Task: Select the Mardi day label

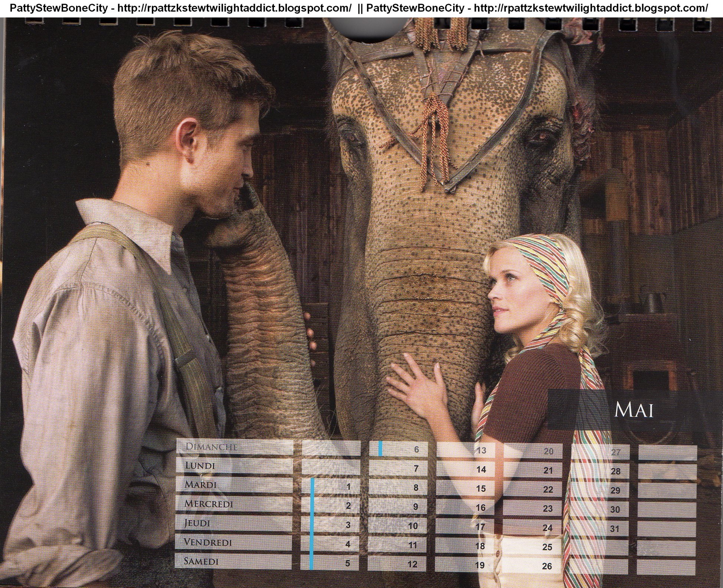Action: point(201,485)
